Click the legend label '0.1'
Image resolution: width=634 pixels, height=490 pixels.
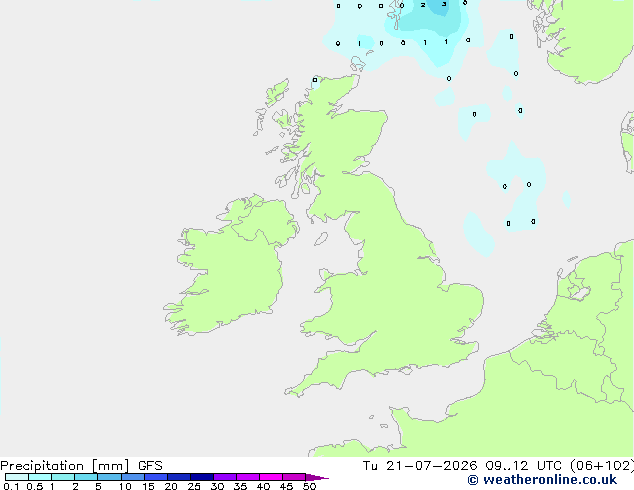click(11, 486)
